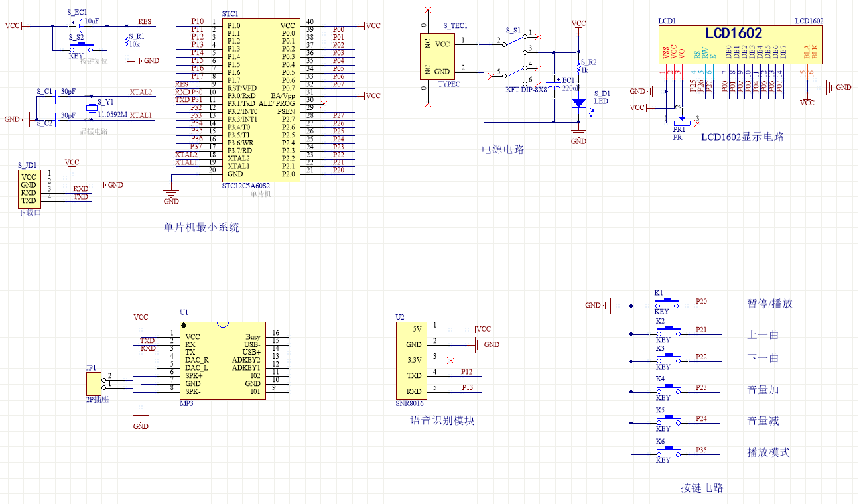The width and height of the screenshot is (859, 504).
Task: Click the S_JD1 download port header
Action: click(x=29, y=189)
